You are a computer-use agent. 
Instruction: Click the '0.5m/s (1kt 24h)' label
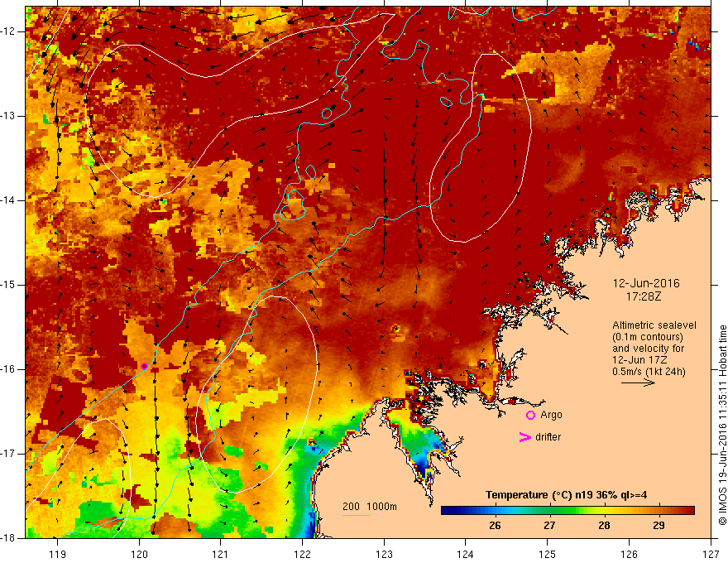649,372
